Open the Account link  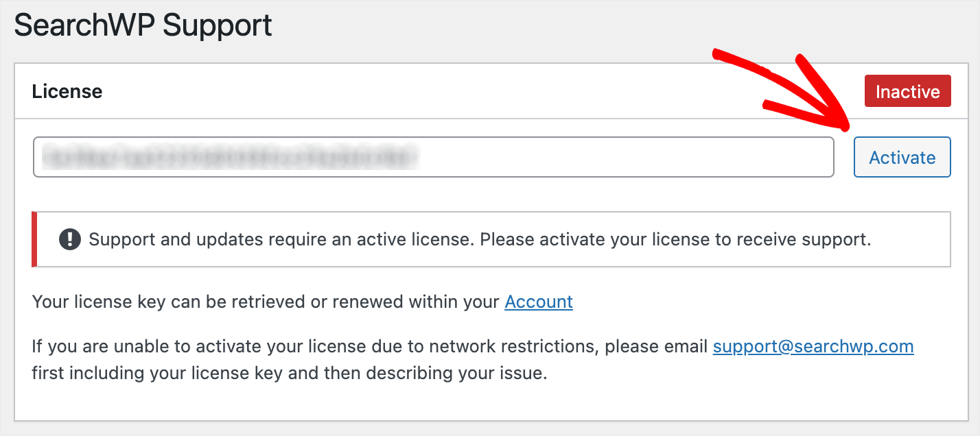[539, 302]
